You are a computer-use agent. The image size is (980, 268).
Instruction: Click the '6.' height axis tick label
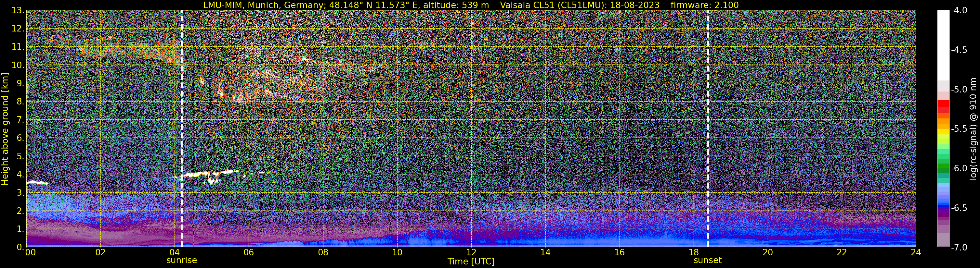(x=20, y=138)
